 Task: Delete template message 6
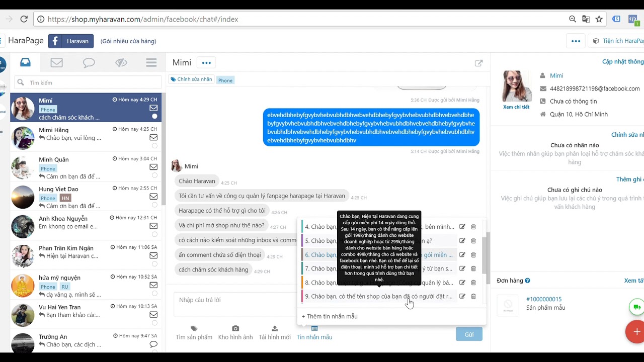[473, 255]
